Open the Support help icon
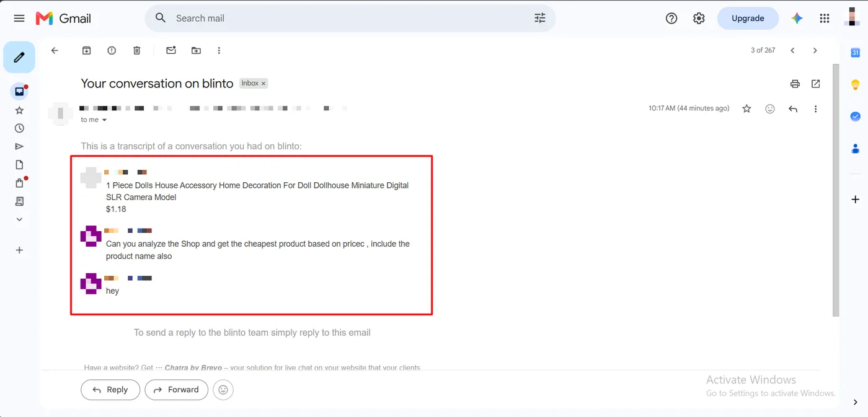Image resolution: width=868 pixels, height=417 pixels. pyautogui.click(x=671, y=19)
